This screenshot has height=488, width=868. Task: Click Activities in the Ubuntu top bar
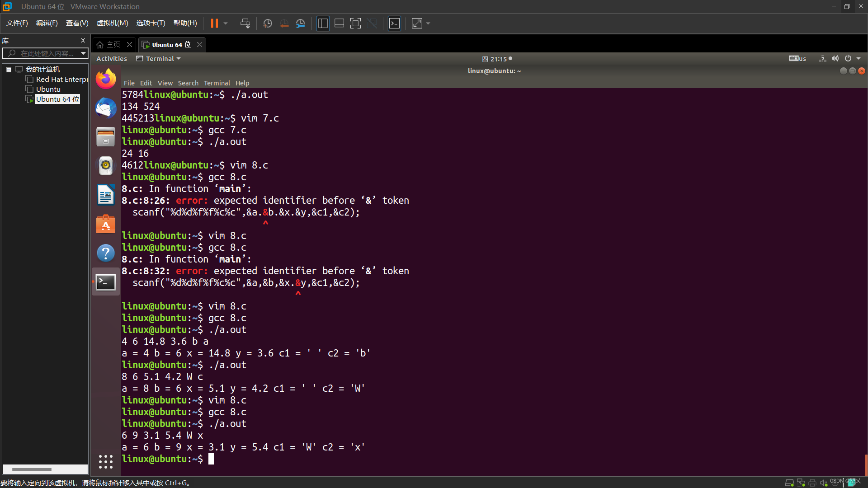click(x=111, y=58)
